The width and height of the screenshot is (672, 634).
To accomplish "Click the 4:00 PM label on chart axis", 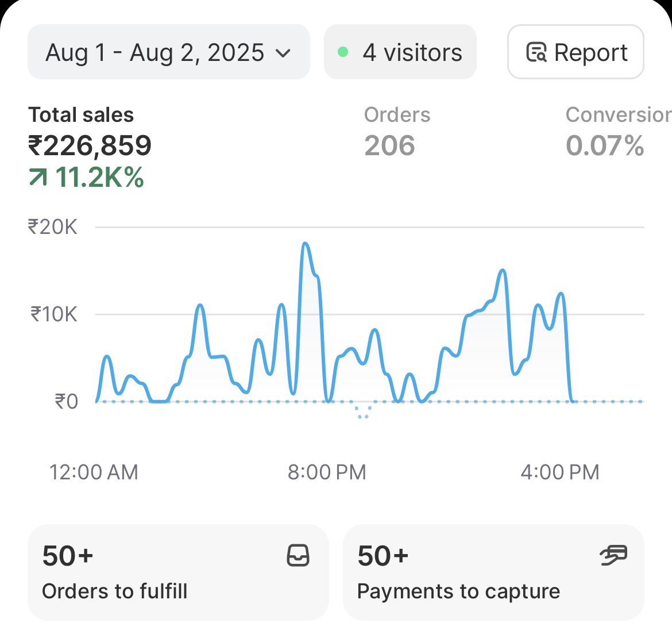I will click(559, 472).
